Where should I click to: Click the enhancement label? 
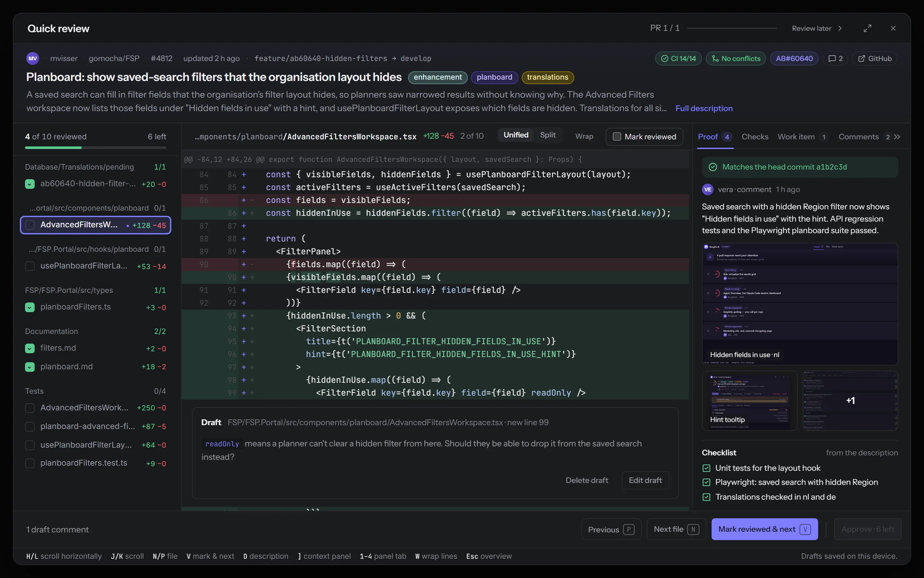(438, 77)
